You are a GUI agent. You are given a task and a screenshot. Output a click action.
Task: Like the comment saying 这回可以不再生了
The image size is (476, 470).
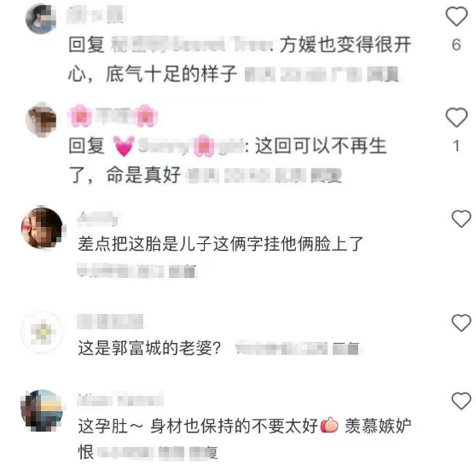click(x=456, y=117)
